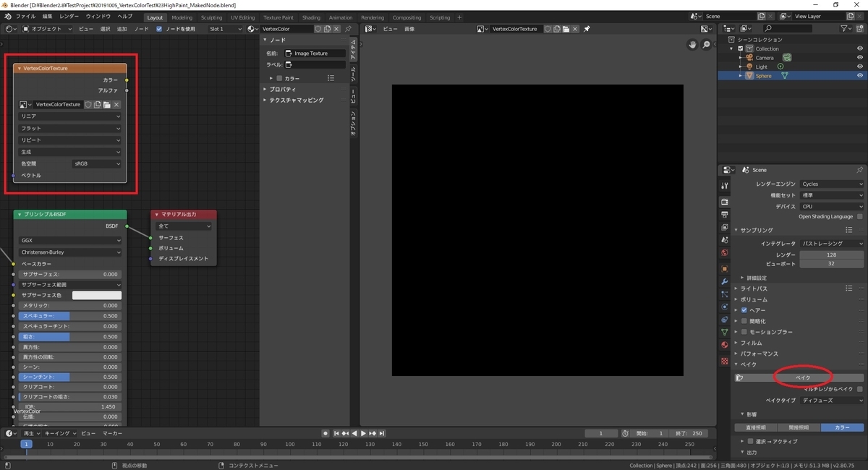Select the Indirect (間接照明) influence button
Screen dimensions: 868x470
799,427
